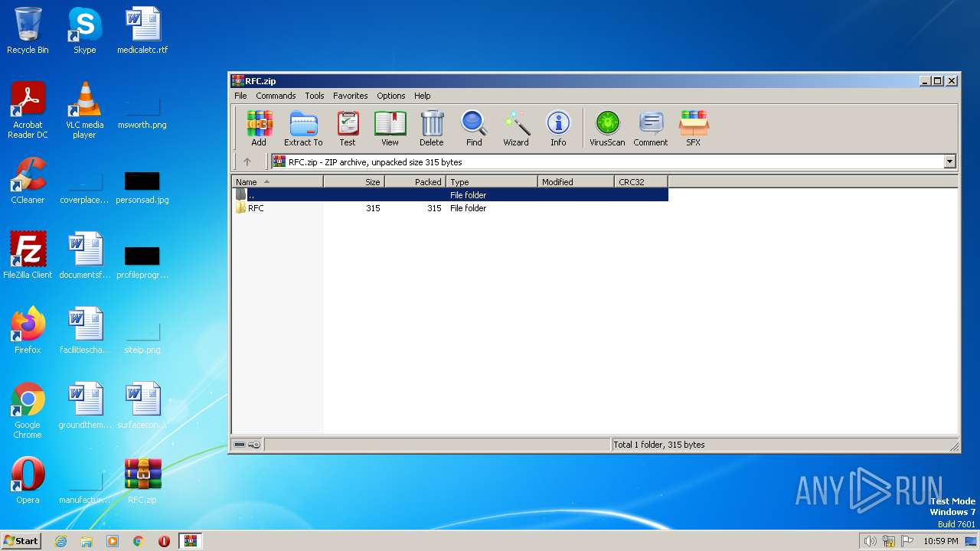Go up one folder level arrow

247,161
